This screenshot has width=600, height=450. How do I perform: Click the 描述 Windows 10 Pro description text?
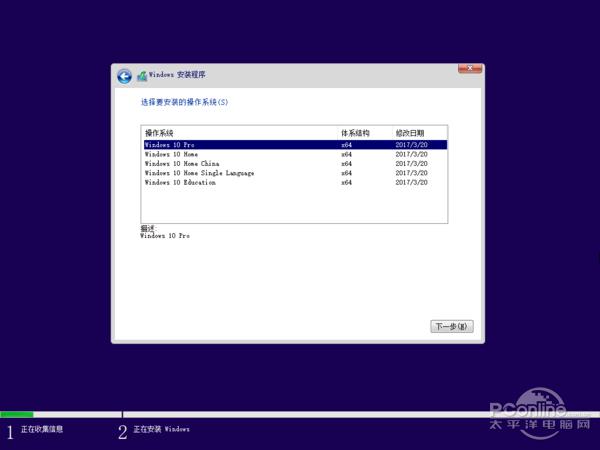pyautogui.click(x=165, y=236)
